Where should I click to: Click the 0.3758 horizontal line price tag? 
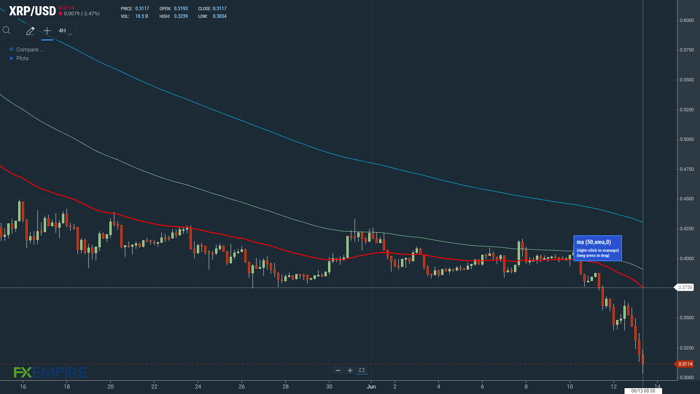(x=684, y=287)
